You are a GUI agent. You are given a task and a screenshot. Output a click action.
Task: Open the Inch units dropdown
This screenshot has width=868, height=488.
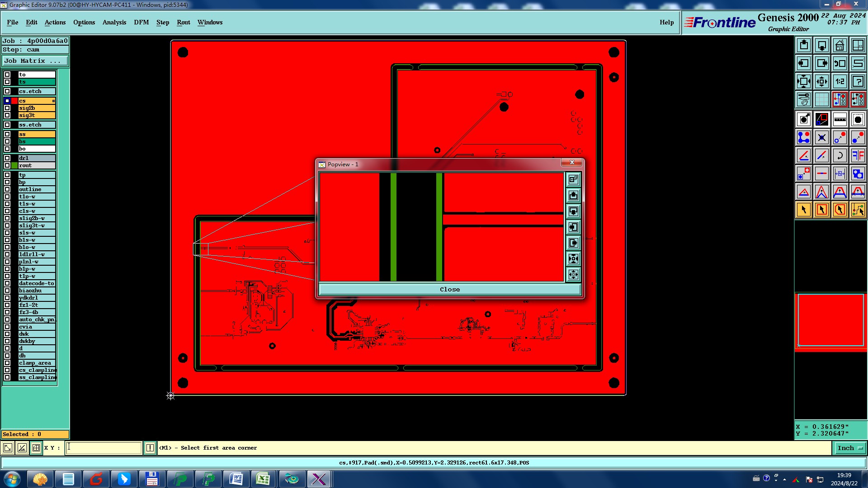pos(850,448)
